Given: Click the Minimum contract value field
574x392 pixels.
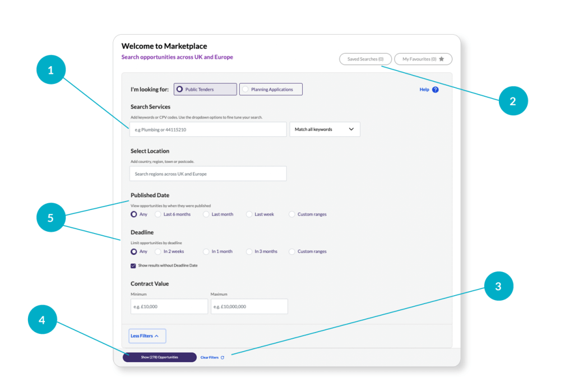Looking at the screenshot, I should (169, 306).
